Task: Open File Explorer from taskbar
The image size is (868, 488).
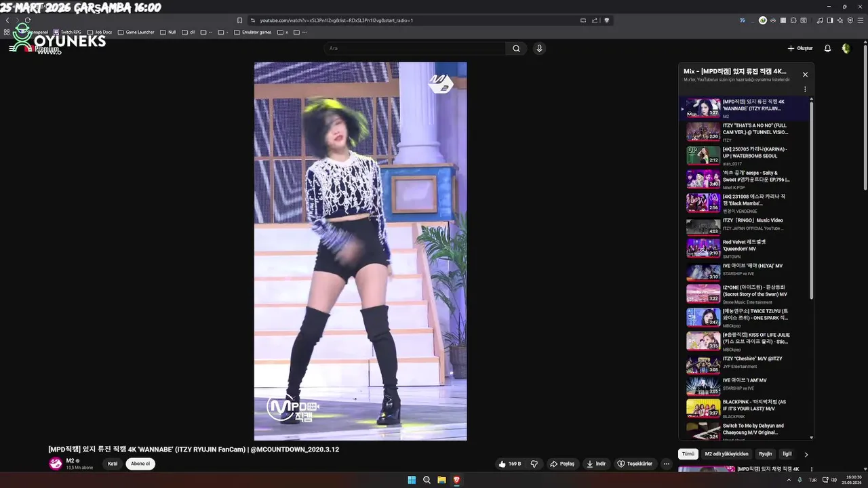Action: point(441,480)
